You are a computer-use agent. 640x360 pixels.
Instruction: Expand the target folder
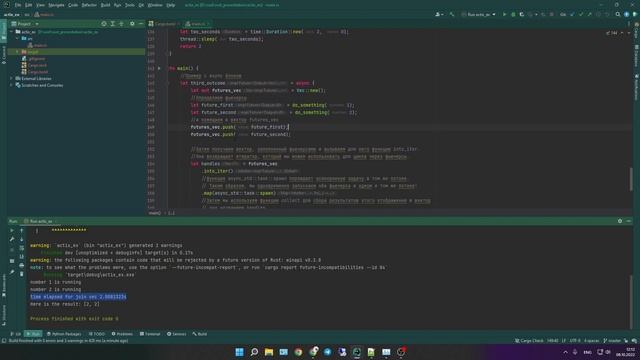click(x=18, y=52)
